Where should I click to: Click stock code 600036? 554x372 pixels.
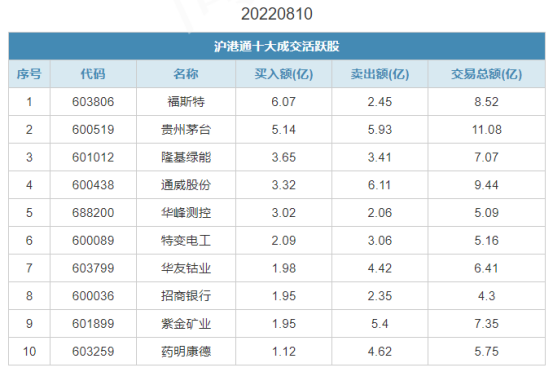93,296
